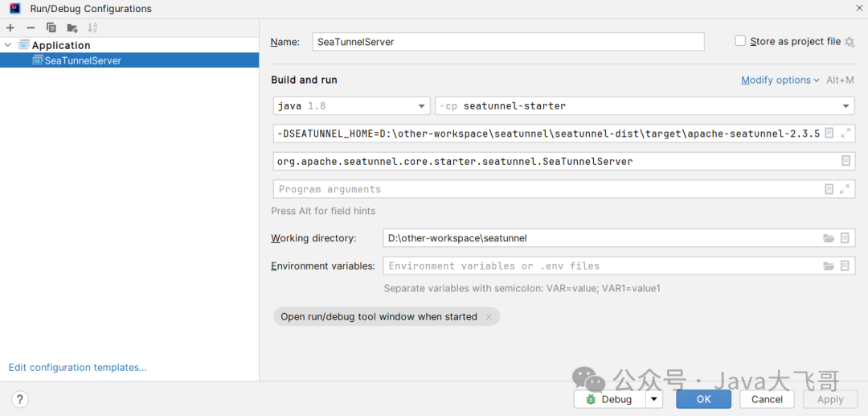Browse for main class via field icon
This screenshot has width=868, height=416.
coord(845,161)
